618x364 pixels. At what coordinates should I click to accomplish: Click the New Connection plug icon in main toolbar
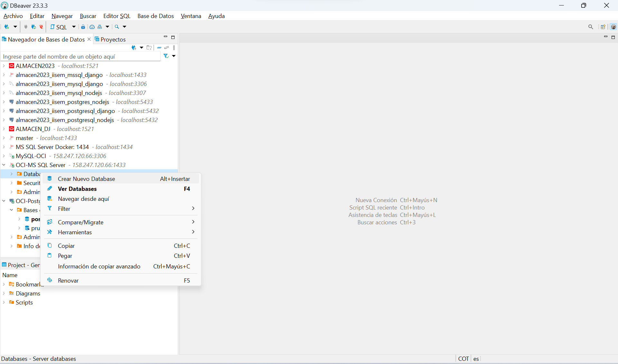point(6,27)
